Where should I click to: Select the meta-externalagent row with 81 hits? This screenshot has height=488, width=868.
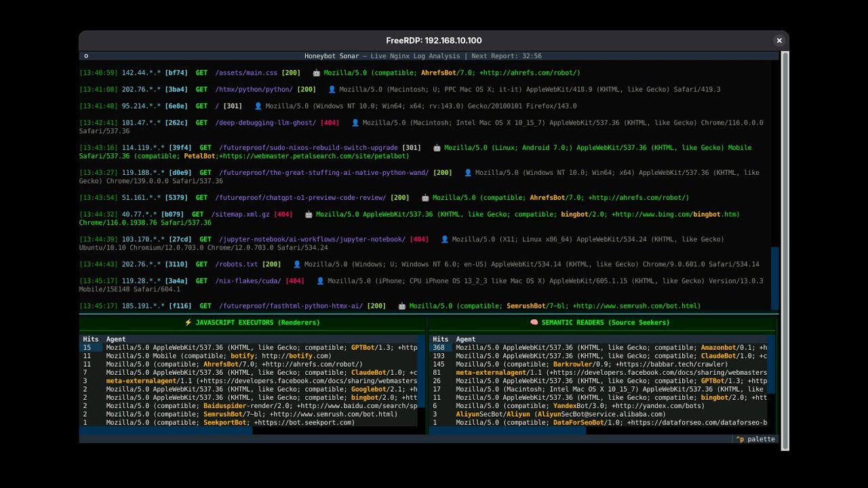tap(599, 373)
